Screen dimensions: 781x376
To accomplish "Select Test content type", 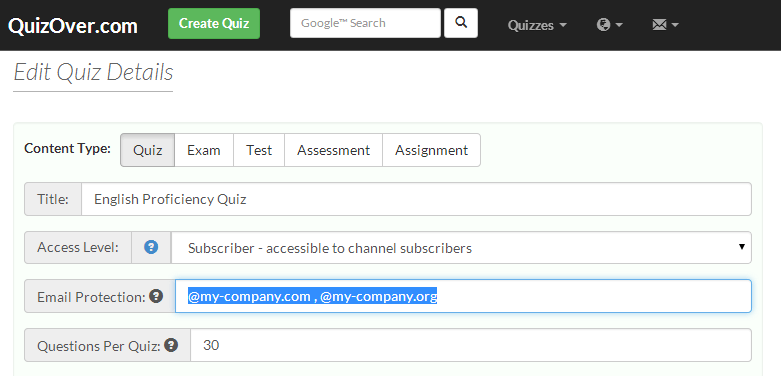I will (259, 150).
